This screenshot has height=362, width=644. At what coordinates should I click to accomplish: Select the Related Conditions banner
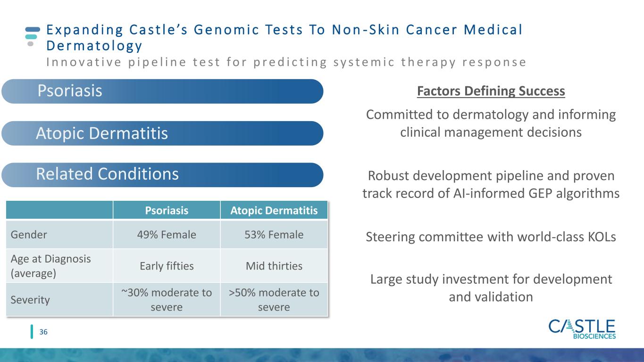pos(162,174)
